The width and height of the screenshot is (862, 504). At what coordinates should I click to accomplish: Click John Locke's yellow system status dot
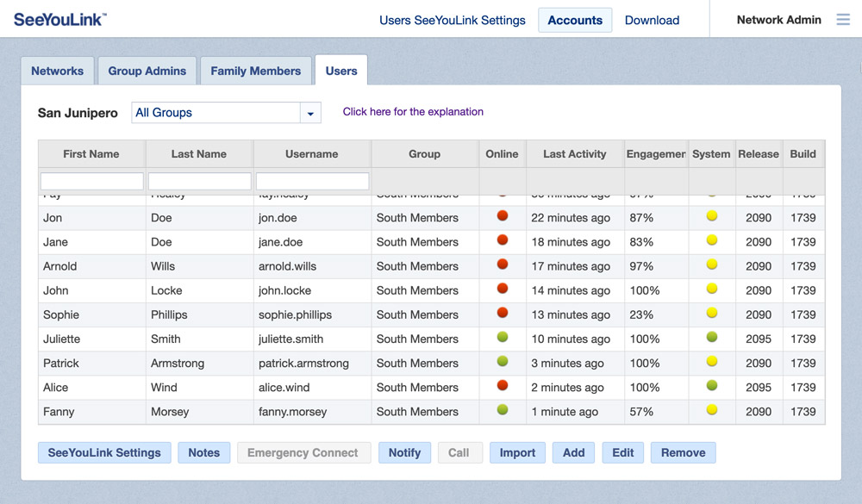[x=712, y=288]
